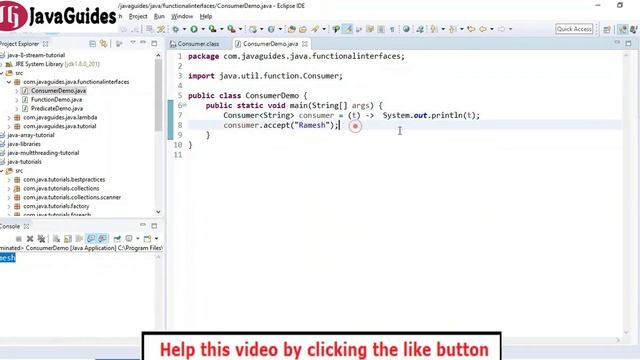Click the Debug bug icon in toolbar
The image size is (640, 360).
pos(176,29)
